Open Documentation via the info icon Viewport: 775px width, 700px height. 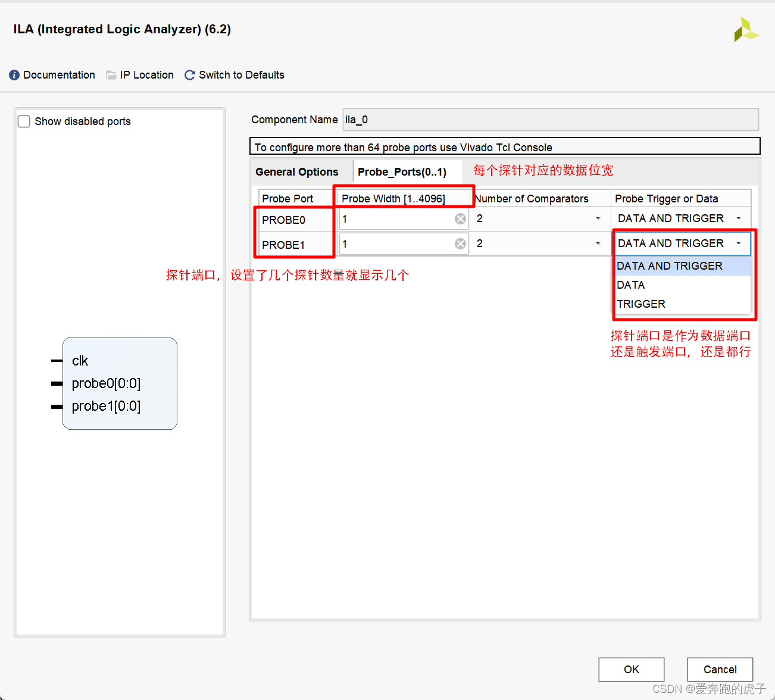[13, 75]
